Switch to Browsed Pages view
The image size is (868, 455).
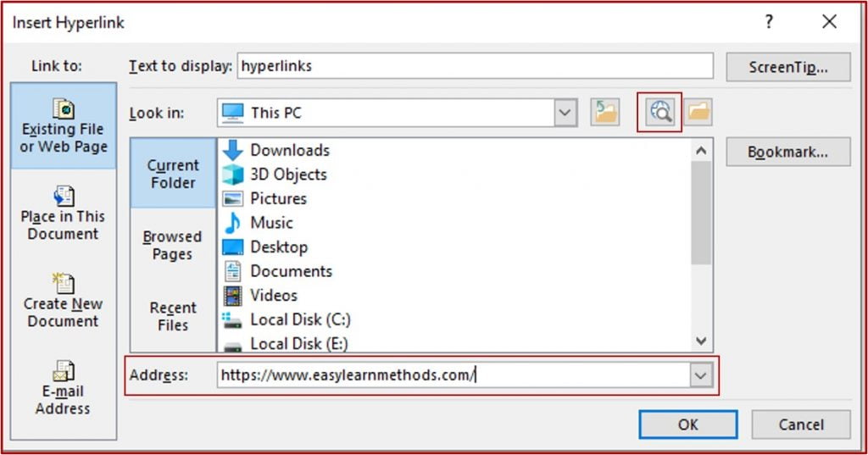[173, 245]
